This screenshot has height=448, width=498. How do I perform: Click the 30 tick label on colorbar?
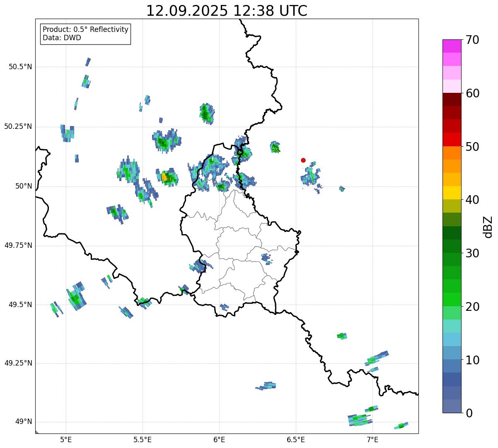(472, 253)
